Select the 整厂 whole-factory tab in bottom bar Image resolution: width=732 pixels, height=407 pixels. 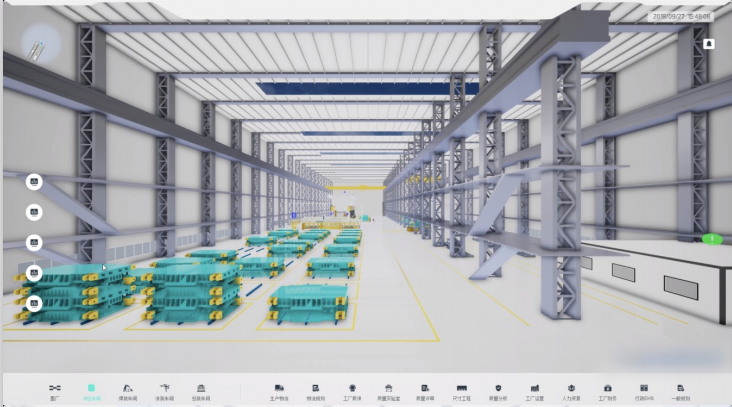coord(55,390)
